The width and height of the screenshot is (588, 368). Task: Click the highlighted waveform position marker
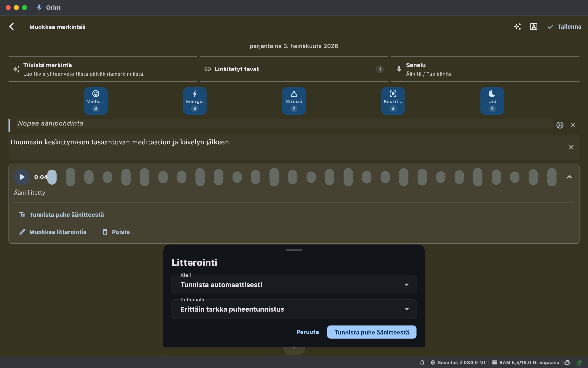pos(52,177)
